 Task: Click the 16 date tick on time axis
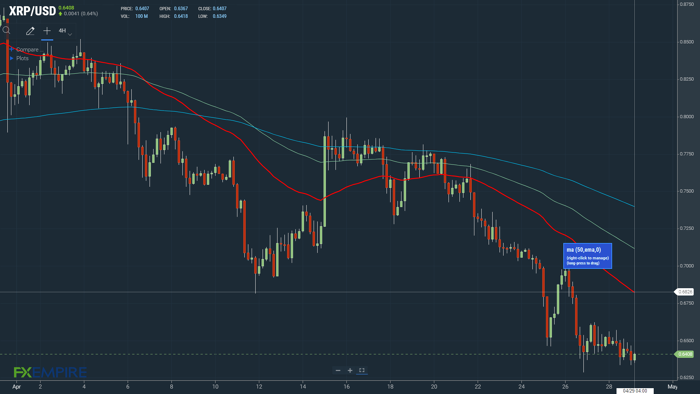click(346, 386)
